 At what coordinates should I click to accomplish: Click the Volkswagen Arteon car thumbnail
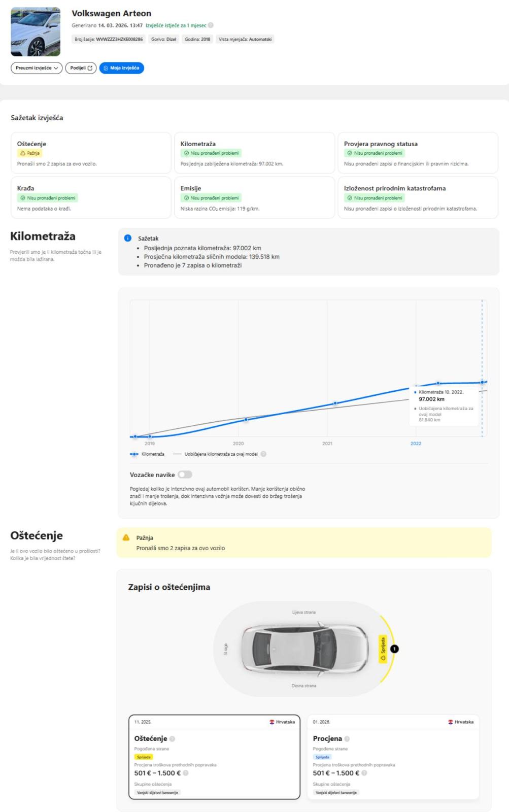36,31
